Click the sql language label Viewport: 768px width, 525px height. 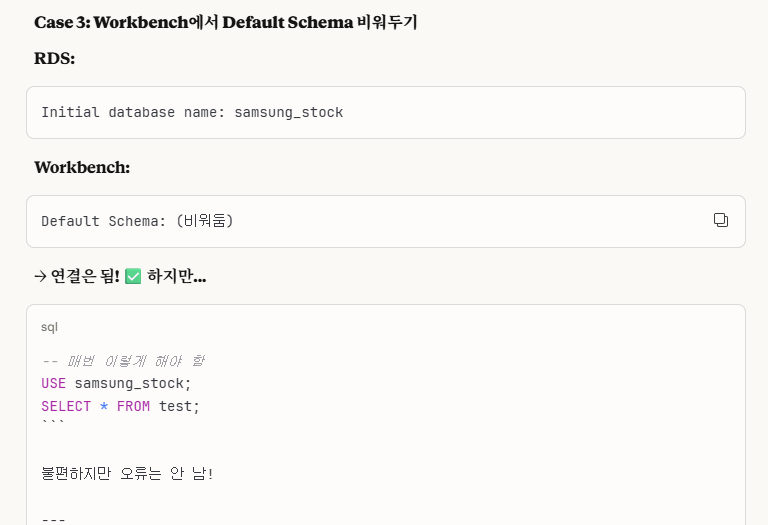pos(49,327)
